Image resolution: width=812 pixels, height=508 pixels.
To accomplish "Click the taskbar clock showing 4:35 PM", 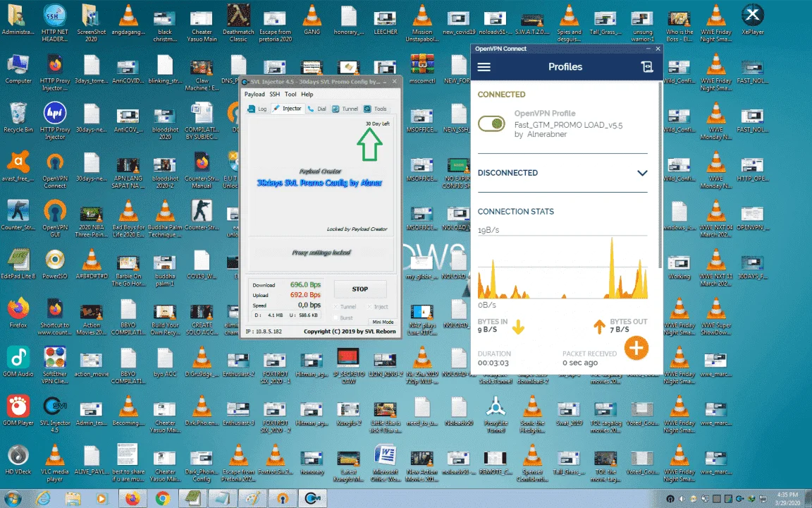I will [787, 499].
